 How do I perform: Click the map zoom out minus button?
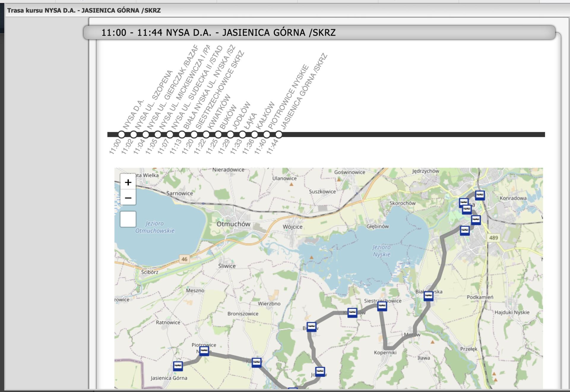click(x=128, y=198)
